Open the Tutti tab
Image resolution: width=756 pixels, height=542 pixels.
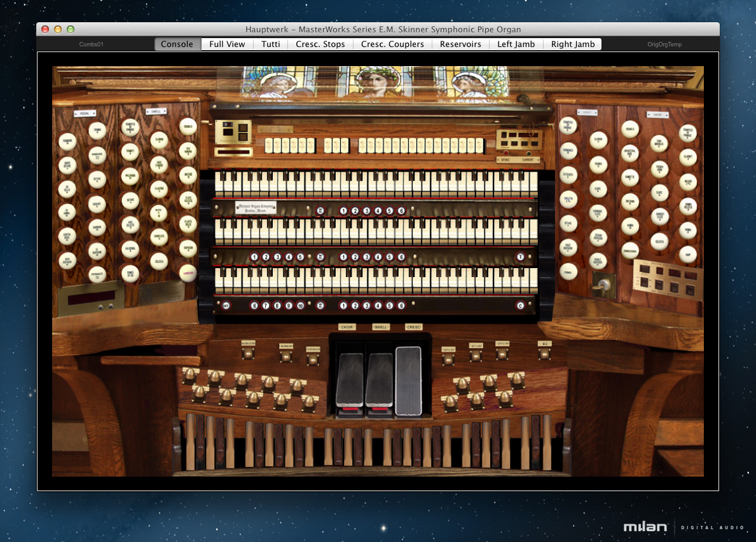pyautogui.click(x=270, y=44)
